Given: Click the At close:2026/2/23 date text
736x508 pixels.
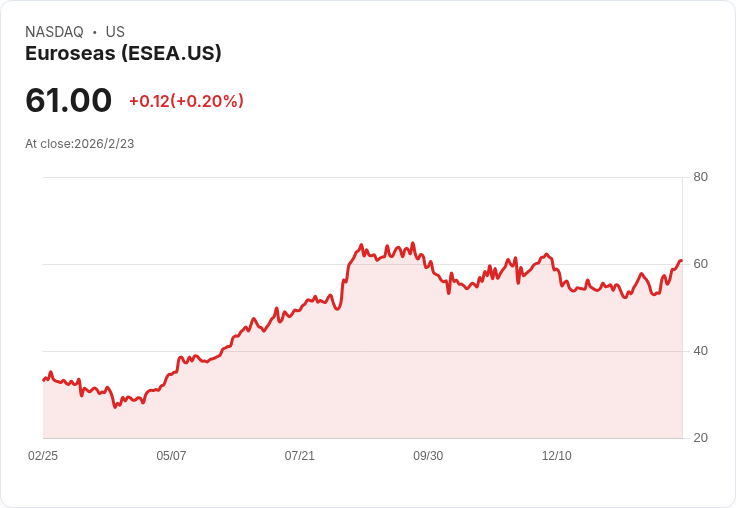Looking at the screenshot, I should point(80,144).
